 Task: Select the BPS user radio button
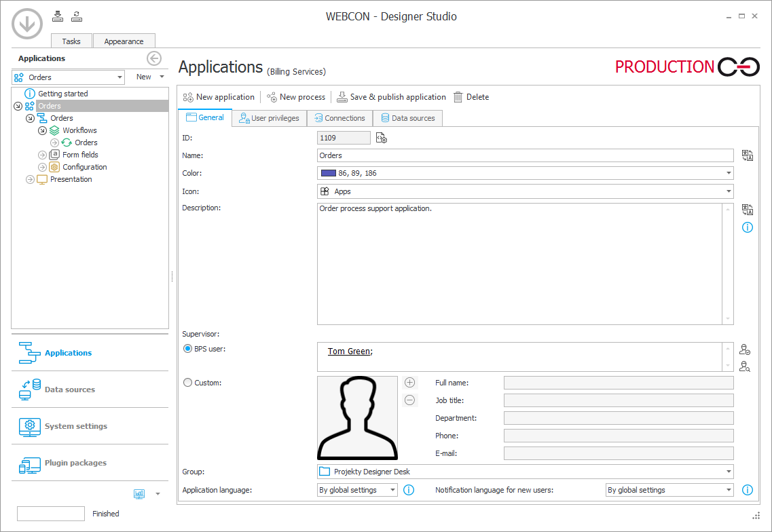[x=187, y=348]
